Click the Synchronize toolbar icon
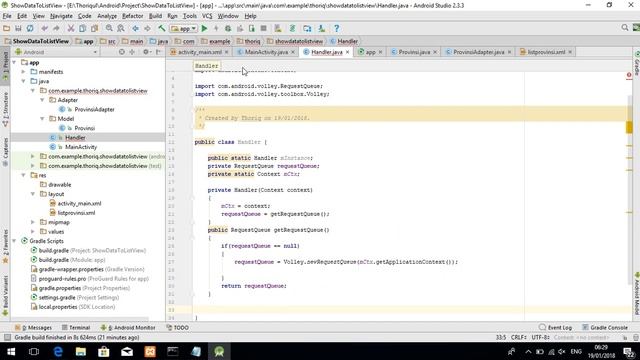640x360 pixels. [x=30, y=28]
